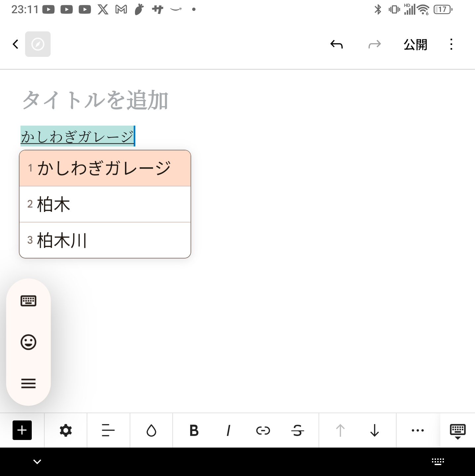The width and height of the screenshot is (475, 476).
Task: Tap the タイトルを追加 title field
Action: pos(95,100)
